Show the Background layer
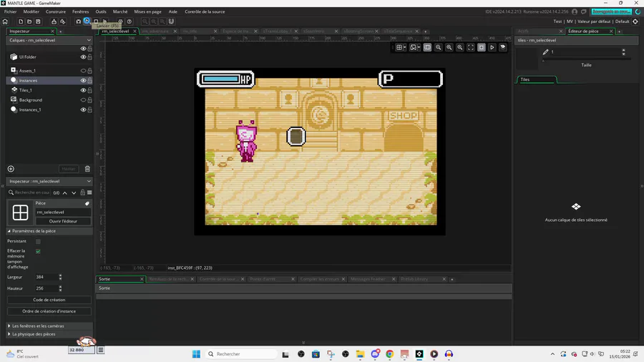 [x=84, y=99]
